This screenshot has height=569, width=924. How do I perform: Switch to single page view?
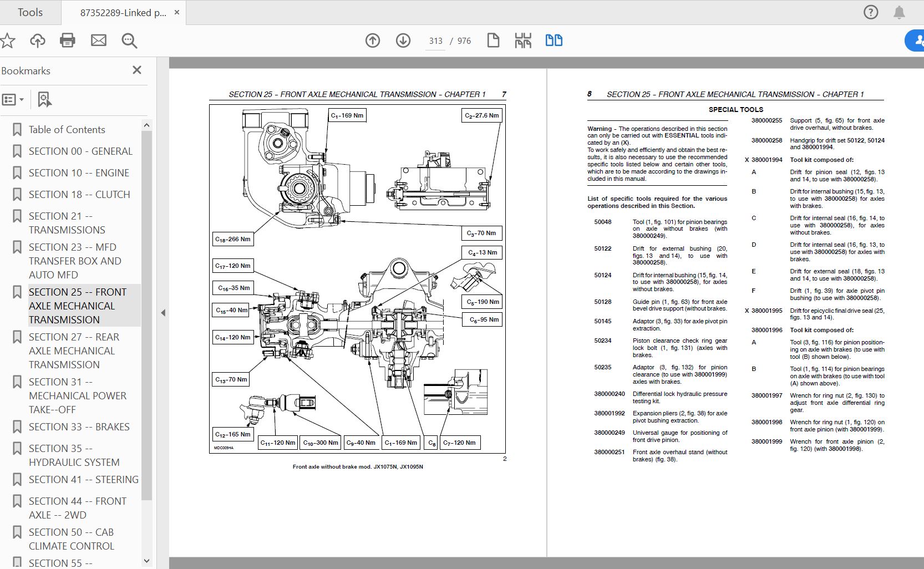pyautogui.click(x=493, y=40)
